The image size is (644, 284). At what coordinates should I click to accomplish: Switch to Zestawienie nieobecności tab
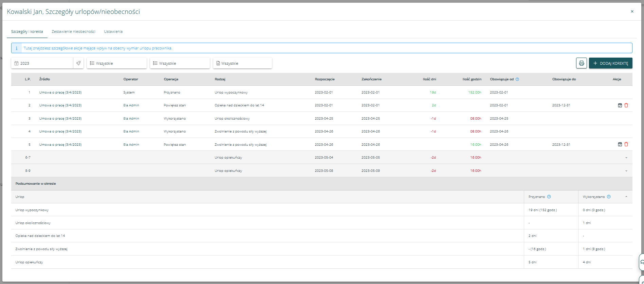73,32
